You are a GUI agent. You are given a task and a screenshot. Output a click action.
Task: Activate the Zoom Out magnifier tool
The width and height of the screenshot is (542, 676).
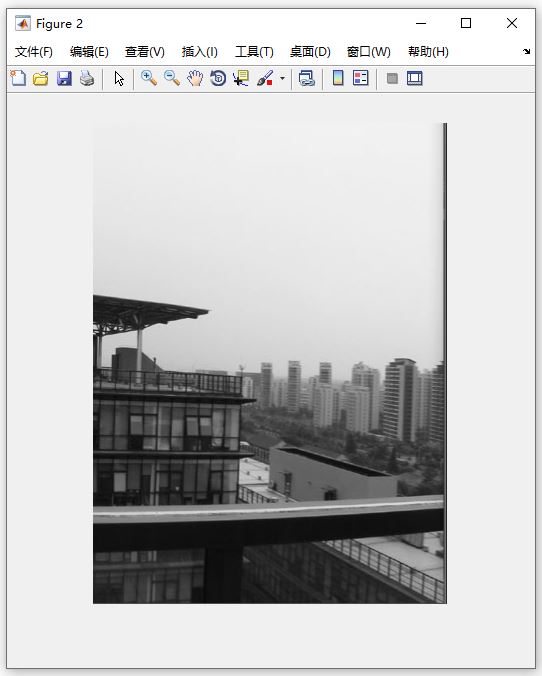coord(172,78)
